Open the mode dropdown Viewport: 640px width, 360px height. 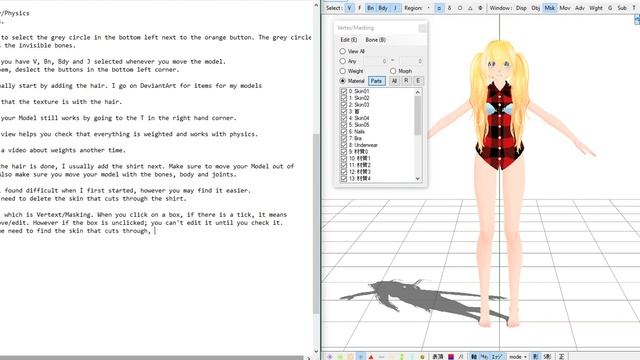[x=518, y=357]
